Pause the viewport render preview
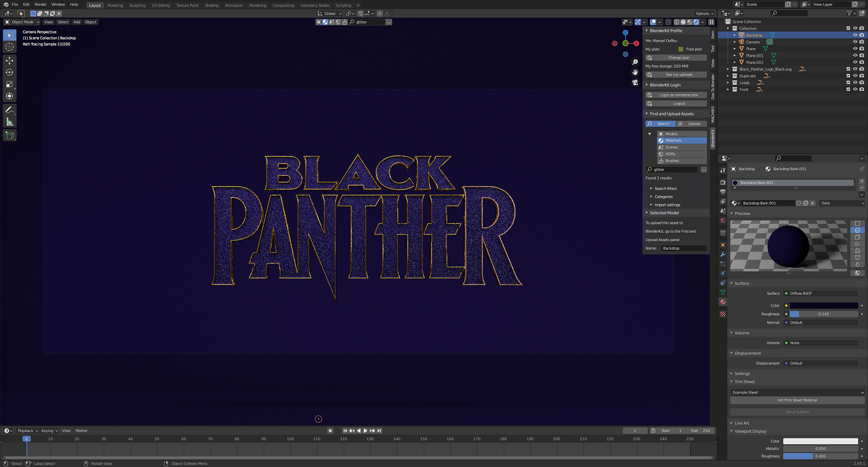Image resolution: width=868 pixels, height=467 pixels. click(711, 22)
